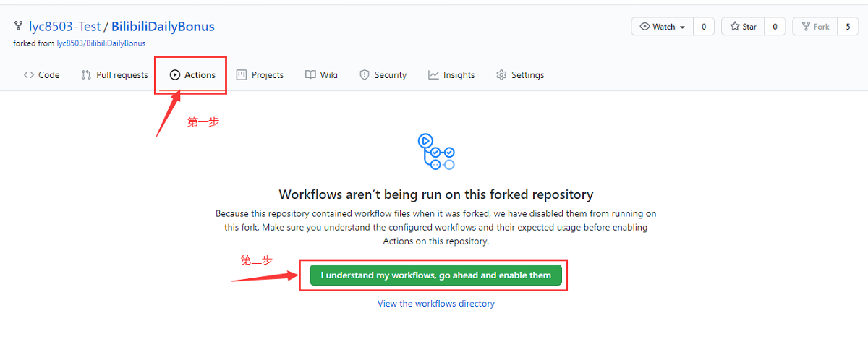Visit upstream lyc8503/BilibiliDailyBonus repository
The width and height of the screenshot is (868, 342).
point(101,43)
